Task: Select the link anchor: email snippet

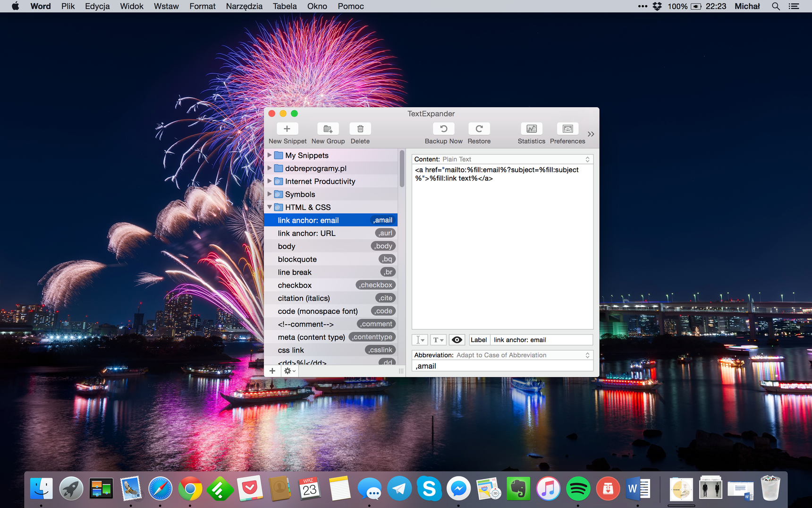Action: [331, 220]
